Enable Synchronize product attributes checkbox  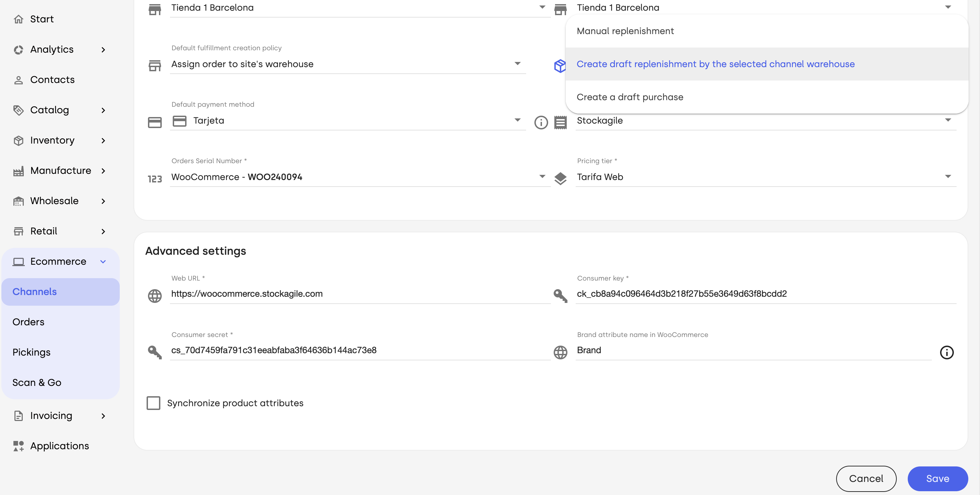pos(153,403)
